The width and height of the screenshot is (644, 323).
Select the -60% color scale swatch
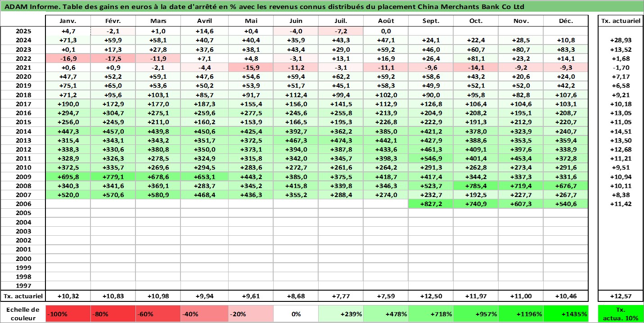coord(158,314)
